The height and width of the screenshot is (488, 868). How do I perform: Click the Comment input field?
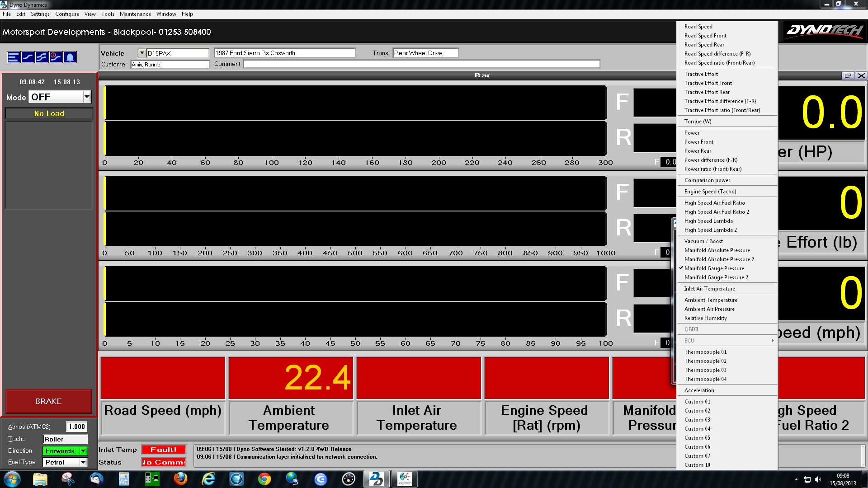click(x=421, y=64)
